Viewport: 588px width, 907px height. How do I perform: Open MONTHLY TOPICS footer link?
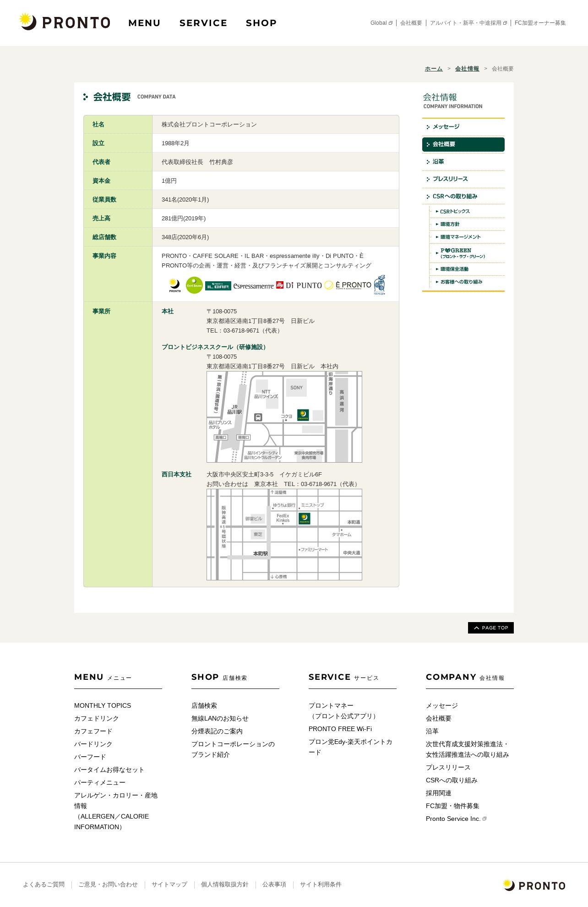103,705
